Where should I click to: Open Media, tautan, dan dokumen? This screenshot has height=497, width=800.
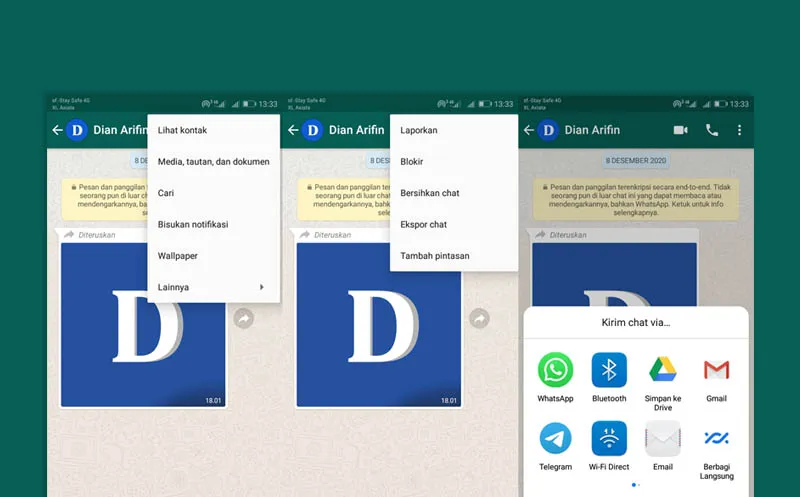213,161
